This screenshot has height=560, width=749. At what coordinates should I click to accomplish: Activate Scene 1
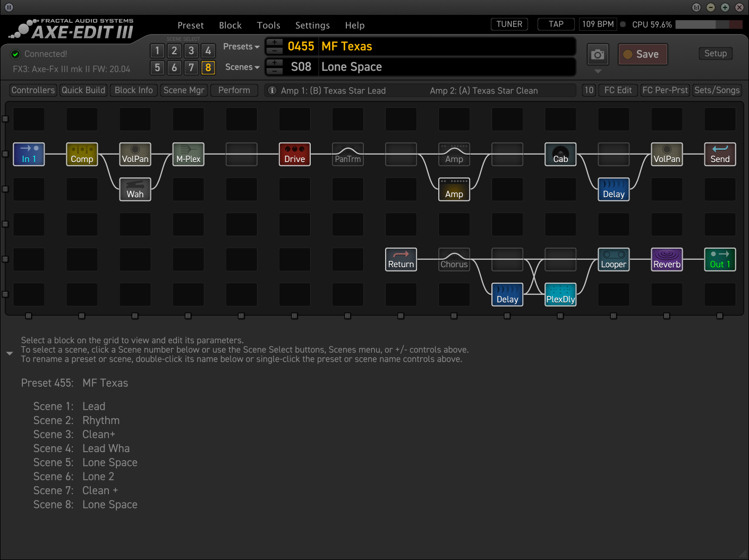pos(157,50)
